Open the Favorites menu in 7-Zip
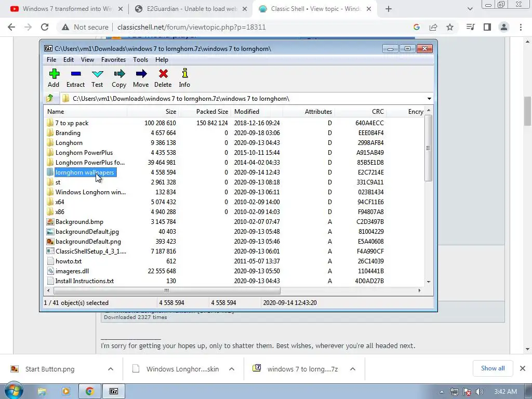This screenshot has height=399, width=532. (113, 60)
